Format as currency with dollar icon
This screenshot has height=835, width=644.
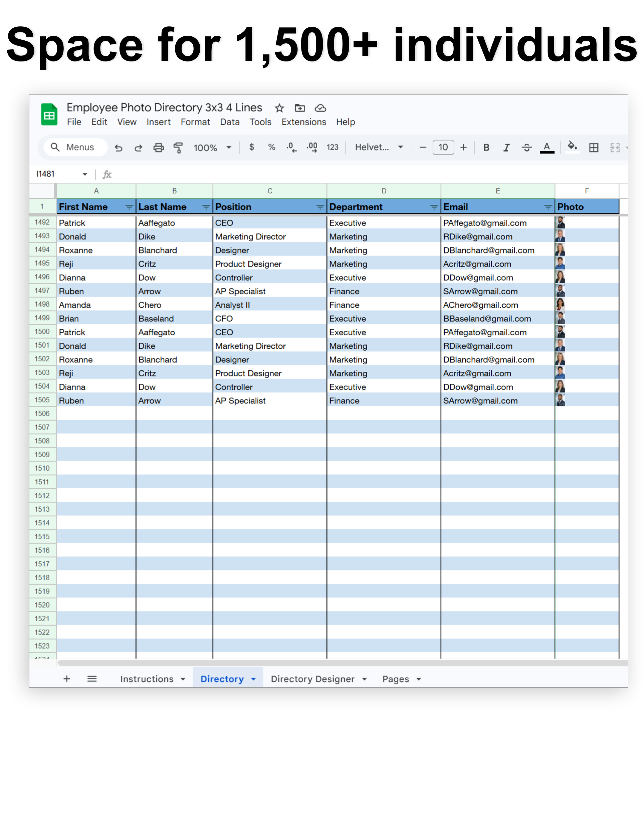click(x=251, y=147)
